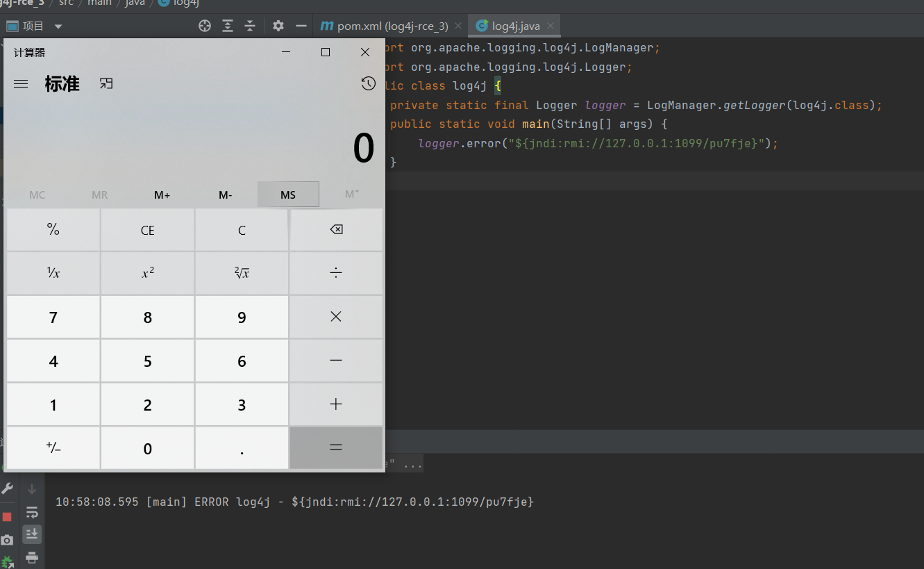
Task: Click the x squared key
Action: point(147,273)
